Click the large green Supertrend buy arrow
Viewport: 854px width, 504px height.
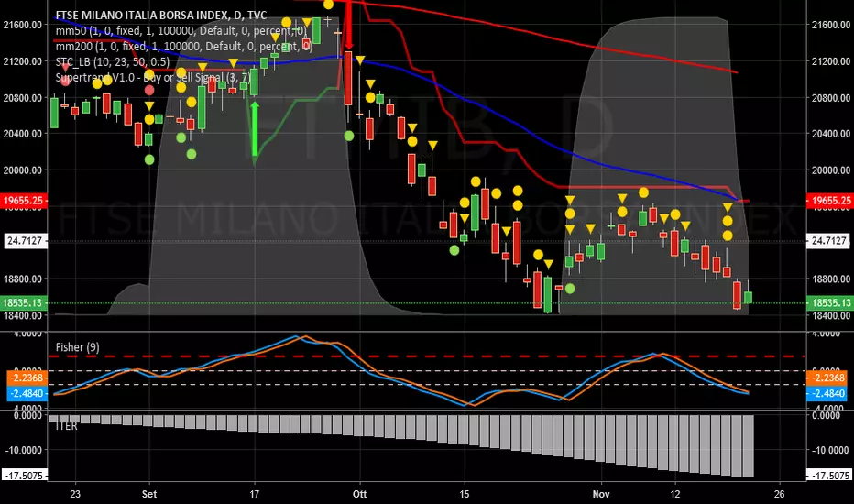(x=254, y=130)
